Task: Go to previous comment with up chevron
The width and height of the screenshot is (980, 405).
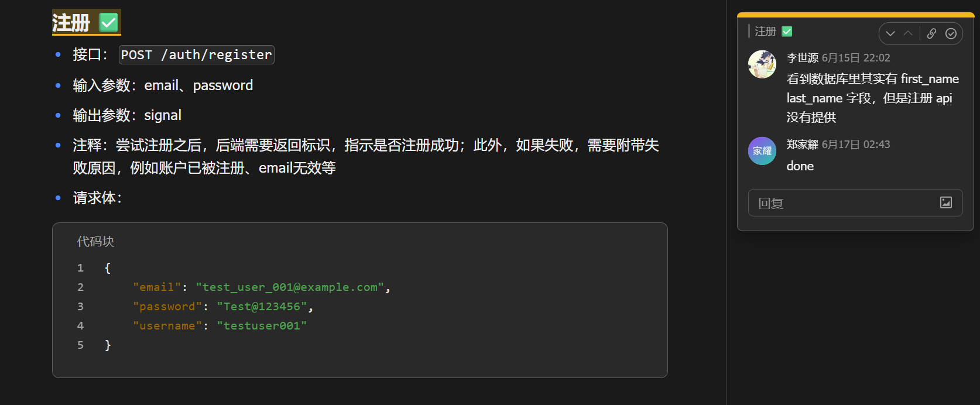Action: (x=908, y=33)
